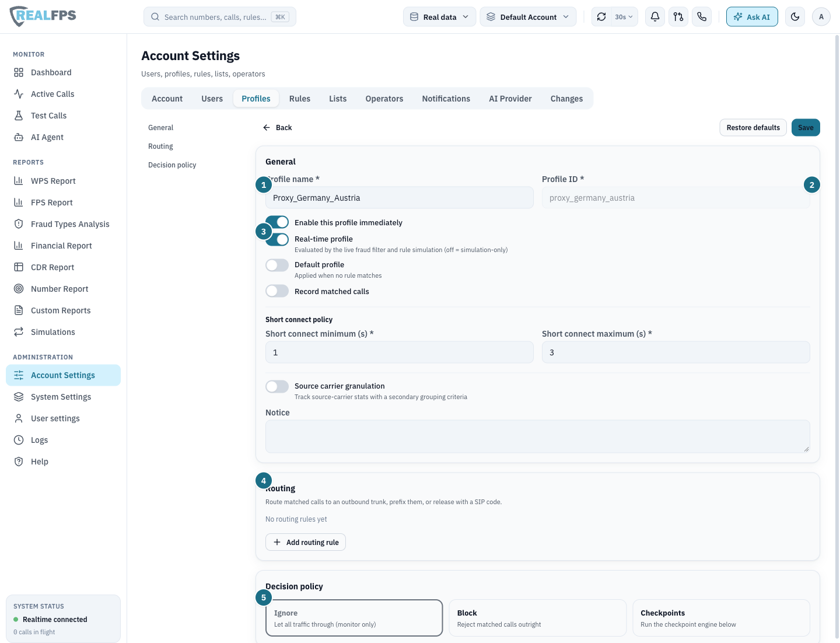Select Ignore decision policy
Screen dimensions: 840x643
pyautogui.click(x=354, y=618)
